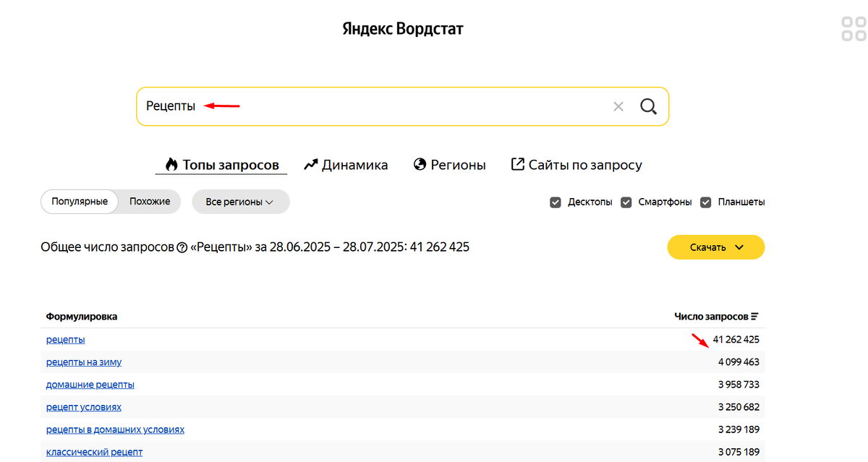Open the Скачать download dropdown

pyautogui.click(x=715, y=247)
